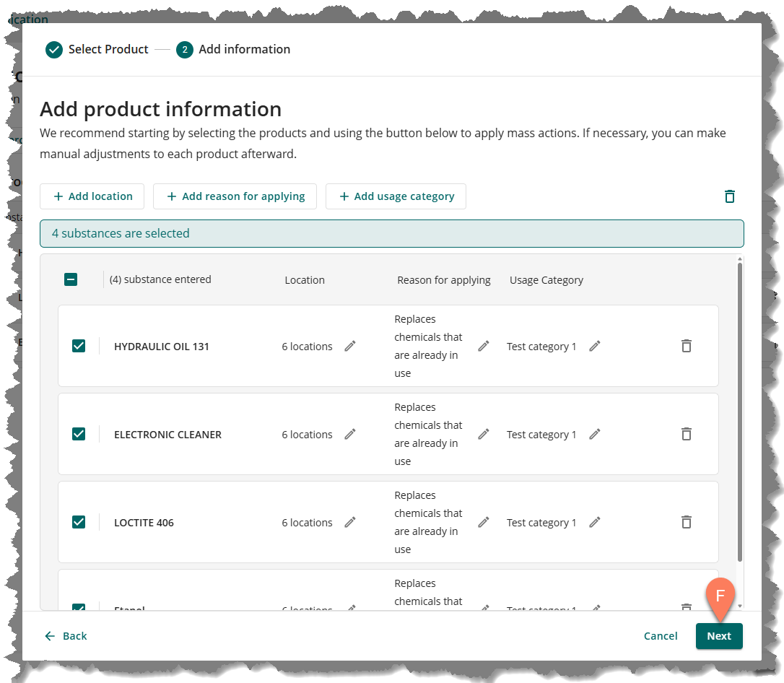Screen dimensions: 784x683
Task: Click the substance list vertical scrollbar
Action: tap(739, 412)
